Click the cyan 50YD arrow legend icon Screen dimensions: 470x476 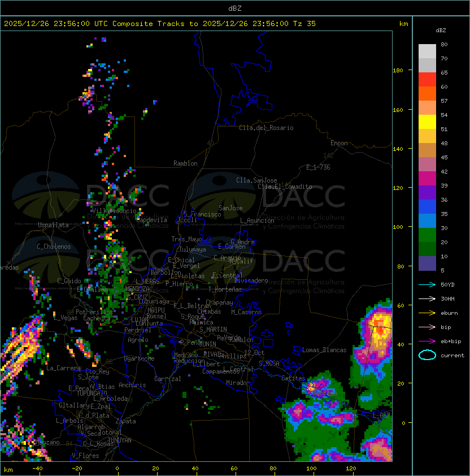coord(427,285)
